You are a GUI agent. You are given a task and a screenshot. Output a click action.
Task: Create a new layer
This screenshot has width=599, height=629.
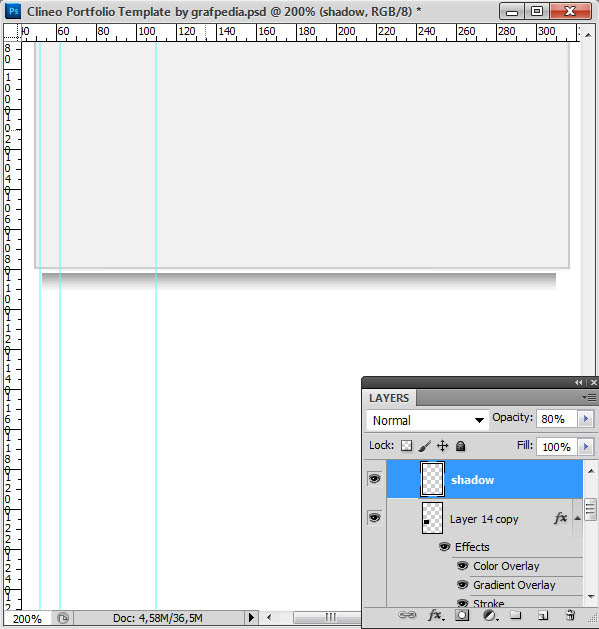tap(543, 615)
